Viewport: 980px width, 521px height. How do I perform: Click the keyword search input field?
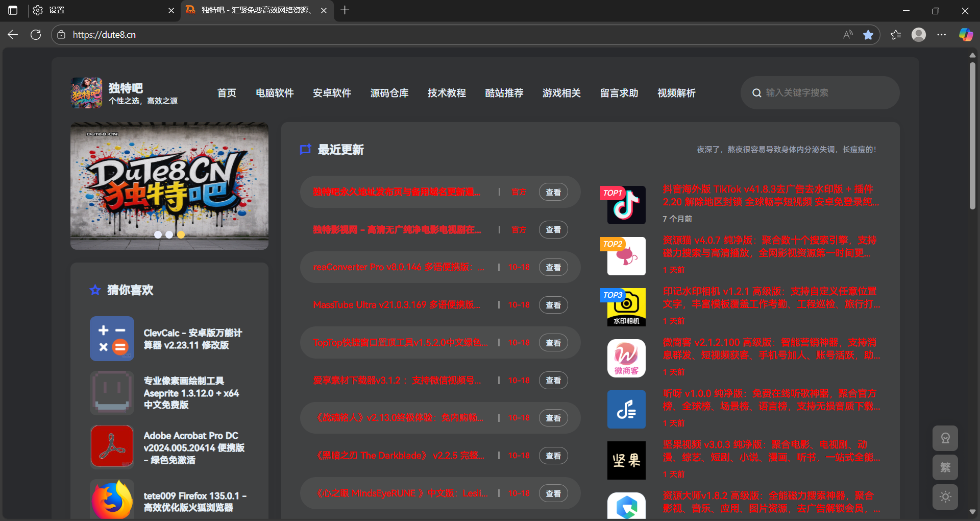click(820, 93)
